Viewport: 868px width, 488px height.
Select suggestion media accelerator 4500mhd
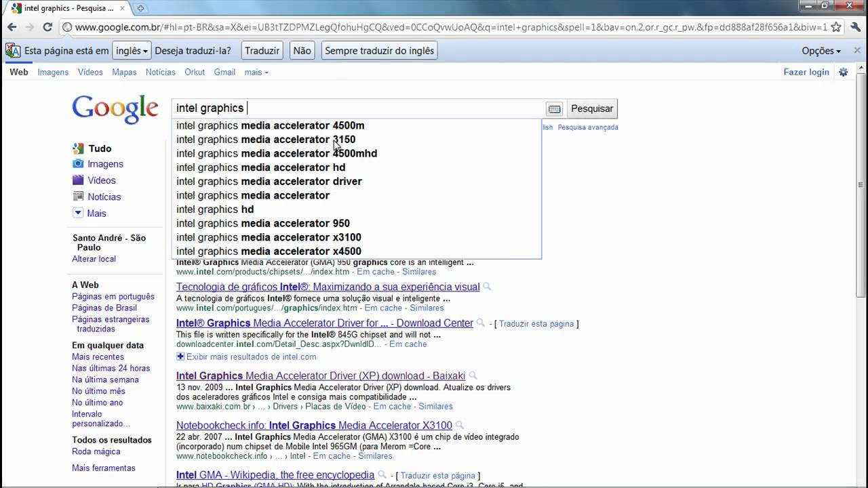click(x=357, y=153)
